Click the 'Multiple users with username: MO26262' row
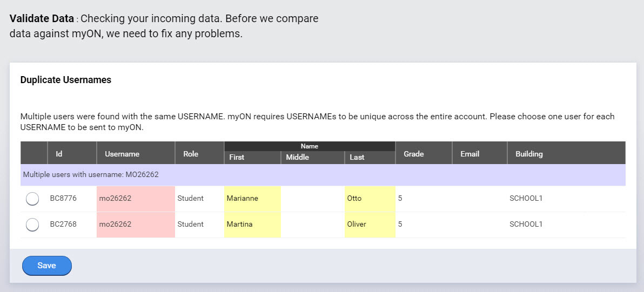The height and width of the screenshot is (292, 644). click(x=323, y=175)
